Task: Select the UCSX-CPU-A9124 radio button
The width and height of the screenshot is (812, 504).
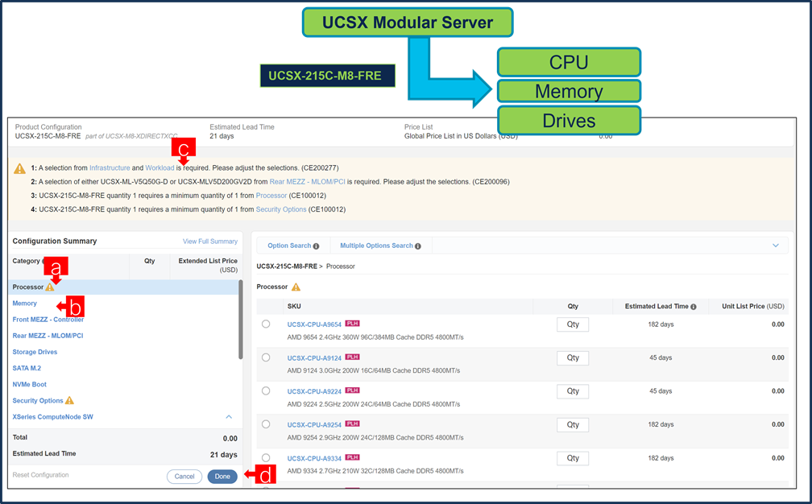Action: tap(266, 357)
